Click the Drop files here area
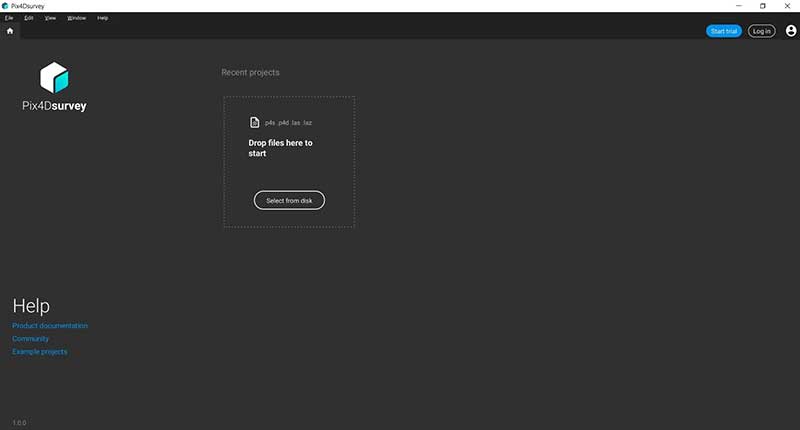The width and height of the screenshot is (800, 430). [289, 162]
